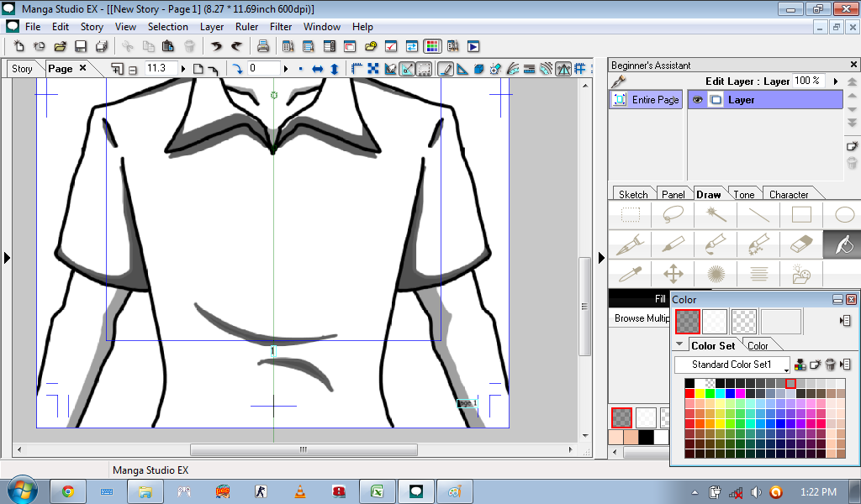Click the Print icon in toolbar
861x504 pixels.
[x=262, y=46]
